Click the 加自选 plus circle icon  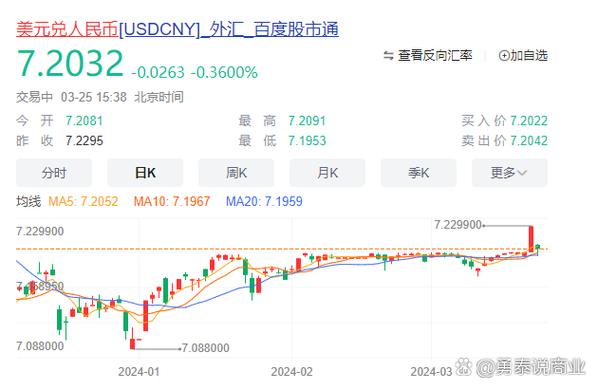click(504, 56)
